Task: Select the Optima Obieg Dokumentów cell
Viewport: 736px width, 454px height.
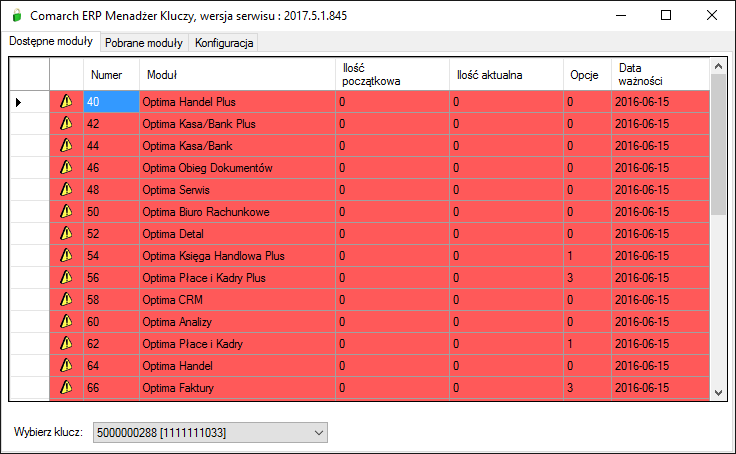Action: 238,168
